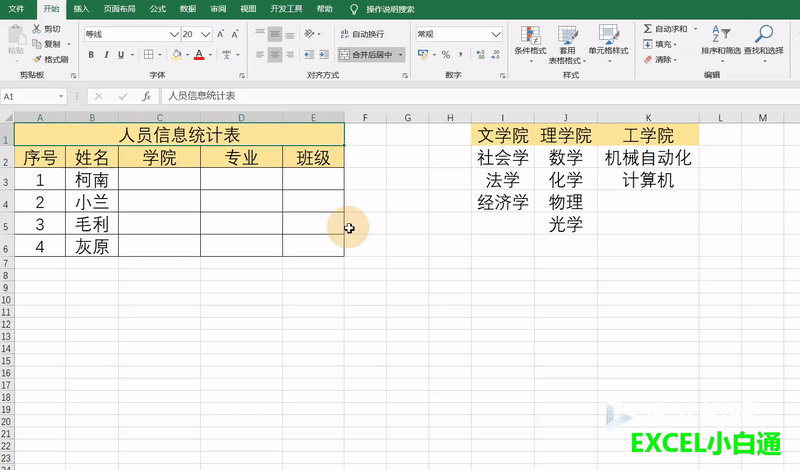Toggle center horizontal alignment

275,54
